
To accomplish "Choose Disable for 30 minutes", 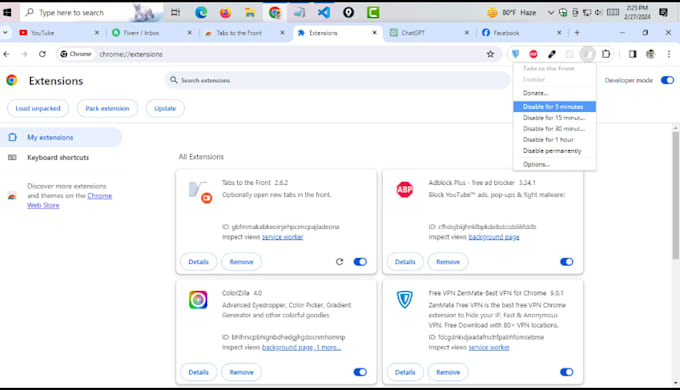I will coord(554,128).
